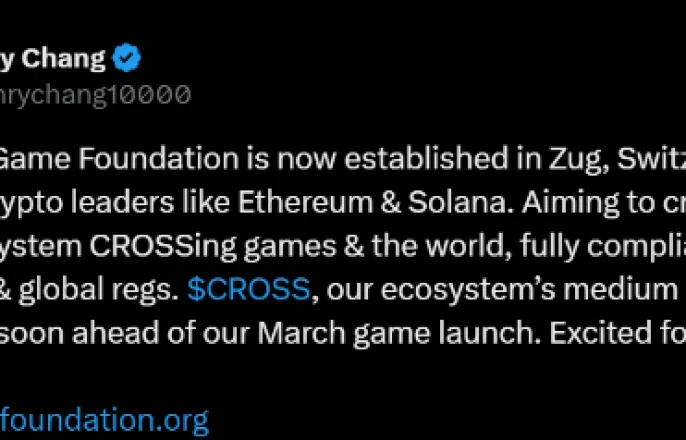Click the words "soon ahead" in last line
This screenshot has width=686, height=440.
(x=79, y=334)
